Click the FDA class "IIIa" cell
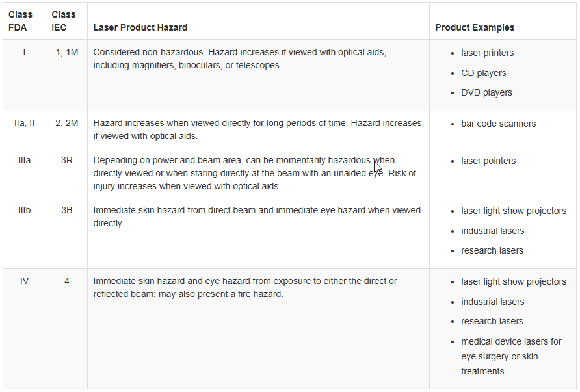 point(24,160)
